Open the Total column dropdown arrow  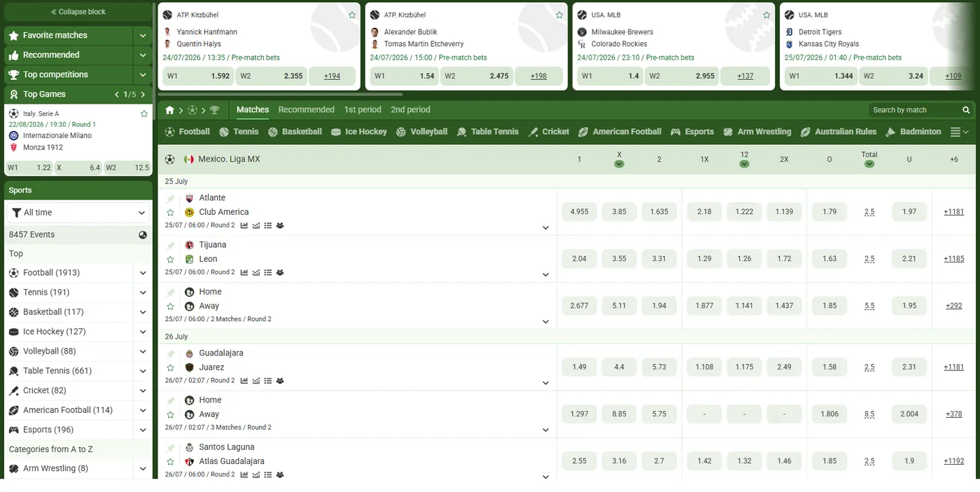869,164
